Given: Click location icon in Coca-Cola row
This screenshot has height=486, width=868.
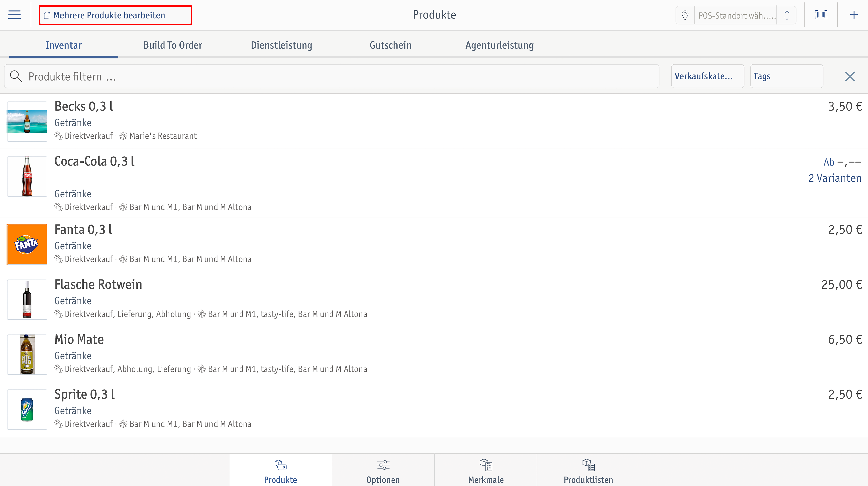Looking at the screenshot, I should point(123,207).
